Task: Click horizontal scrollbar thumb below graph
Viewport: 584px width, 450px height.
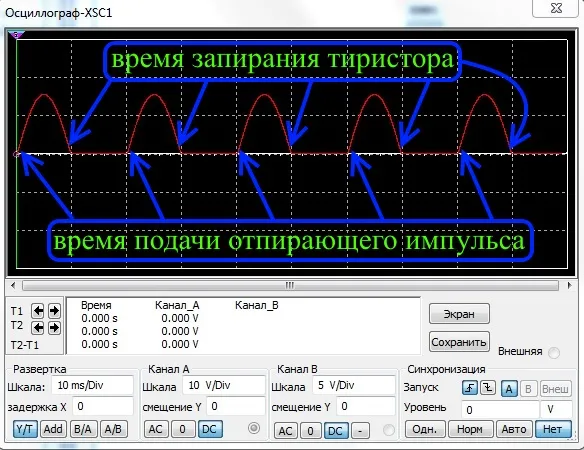Action: [290, 286]
